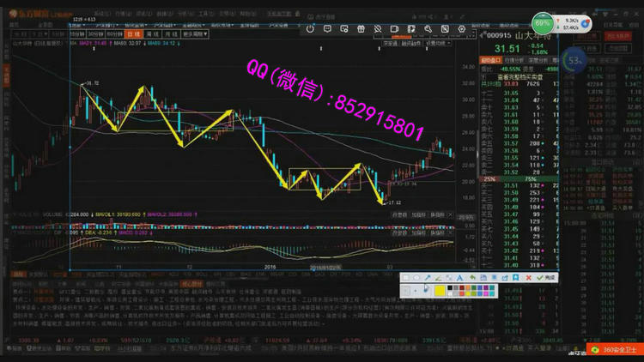Choose the largest brush size dot

click(426, 292)
